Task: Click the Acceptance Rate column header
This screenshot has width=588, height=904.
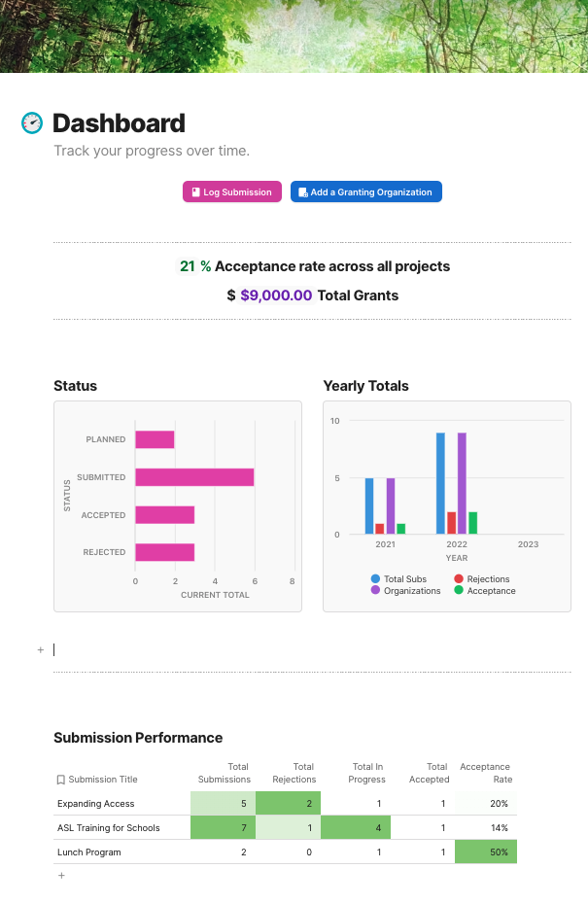Action: point(485,773)
